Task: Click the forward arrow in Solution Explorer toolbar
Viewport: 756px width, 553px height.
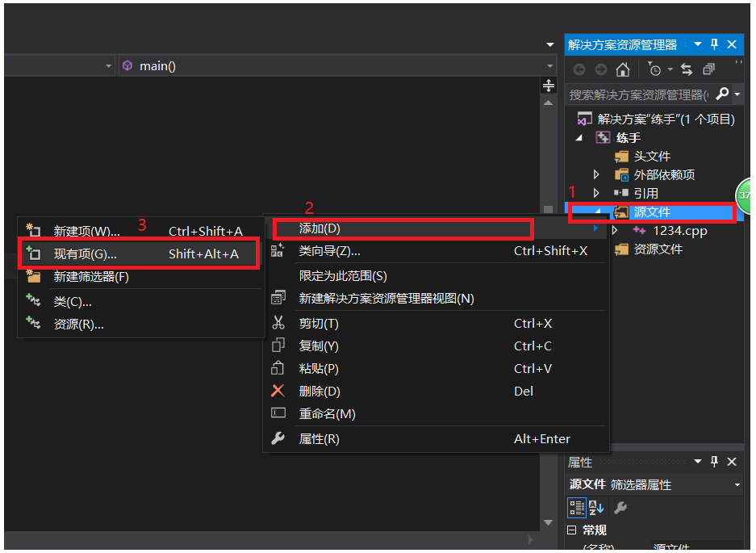Action: [601, 70]
